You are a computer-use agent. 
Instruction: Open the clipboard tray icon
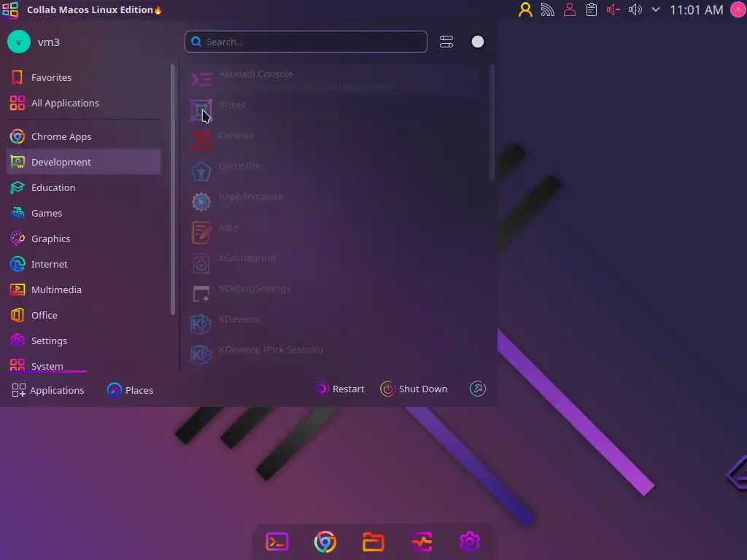click(591, 10)
